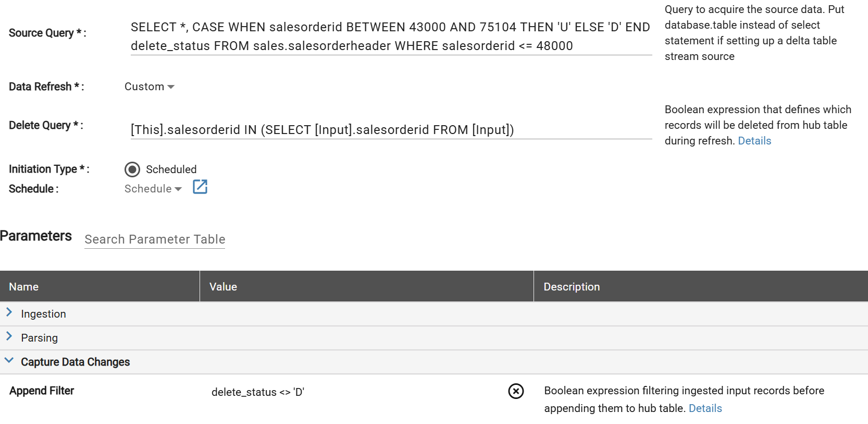Collapse the Capture Data Changes group

click(x=9, y=360)
